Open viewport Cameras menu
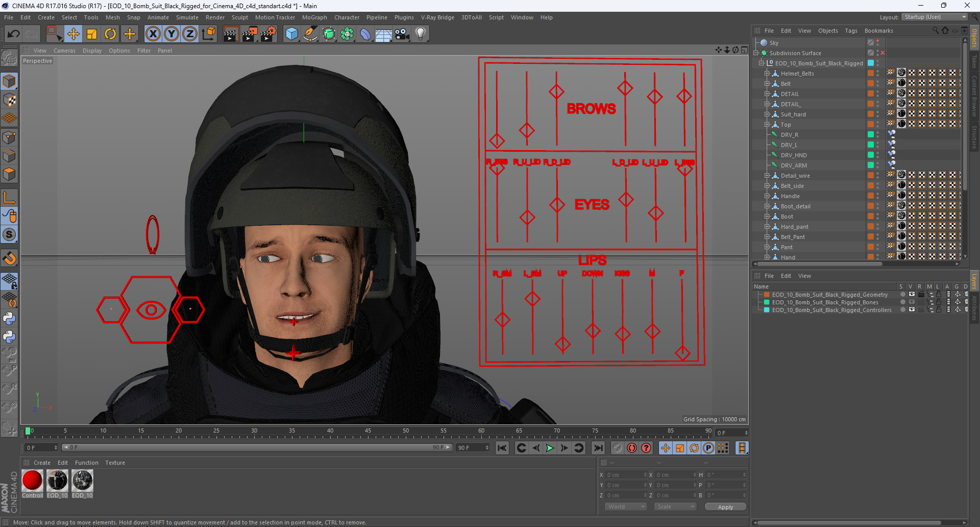980x527 pixels. point(64,51)
